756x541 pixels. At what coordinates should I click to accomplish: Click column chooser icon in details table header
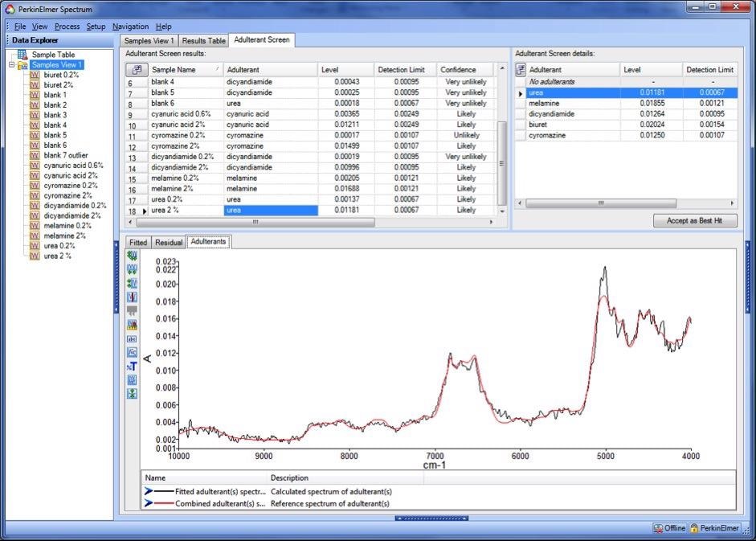point(521,69)
